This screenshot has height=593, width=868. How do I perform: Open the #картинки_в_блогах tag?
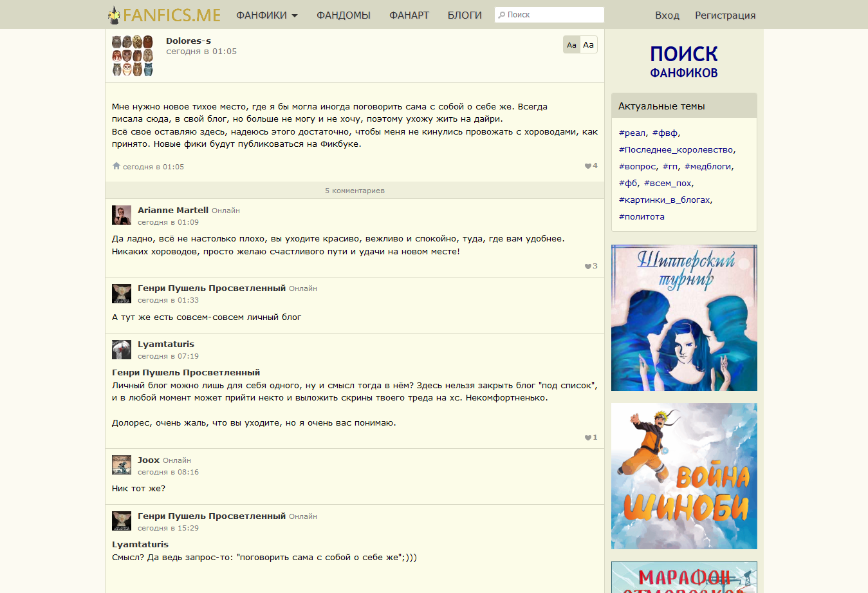coord(665,200)
